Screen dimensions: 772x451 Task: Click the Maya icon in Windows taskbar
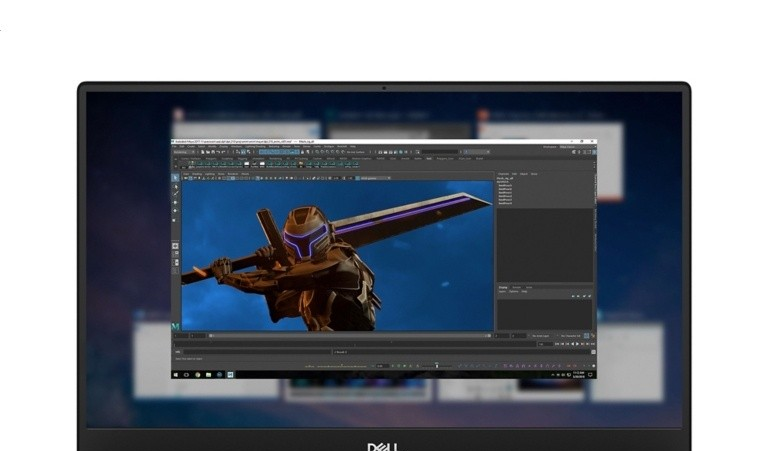click(230, 375)
